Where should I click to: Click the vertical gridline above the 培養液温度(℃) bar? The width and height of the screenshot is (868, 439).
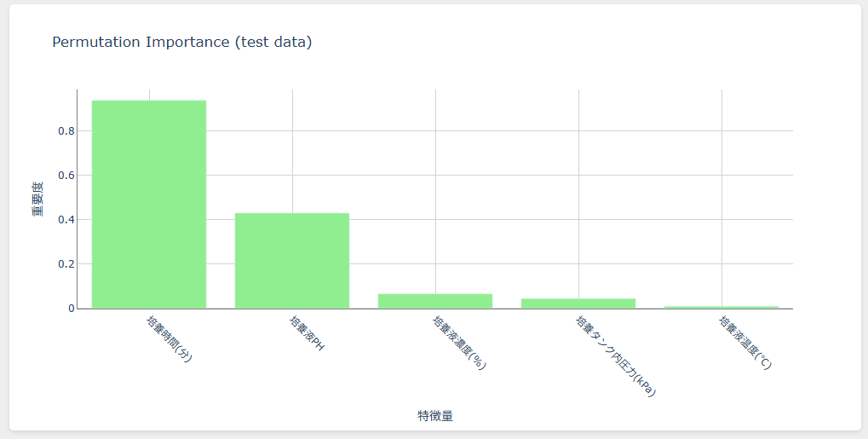[721, 188]
